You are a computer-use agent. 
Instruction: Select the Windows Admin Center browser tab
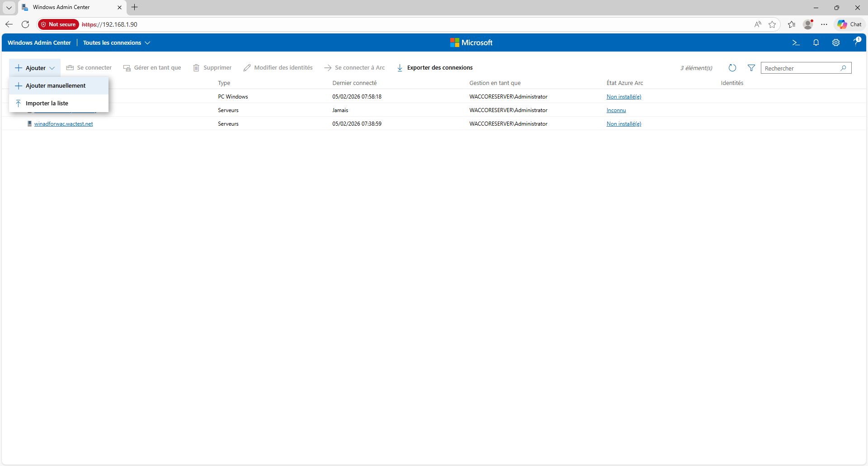point(72,7)
